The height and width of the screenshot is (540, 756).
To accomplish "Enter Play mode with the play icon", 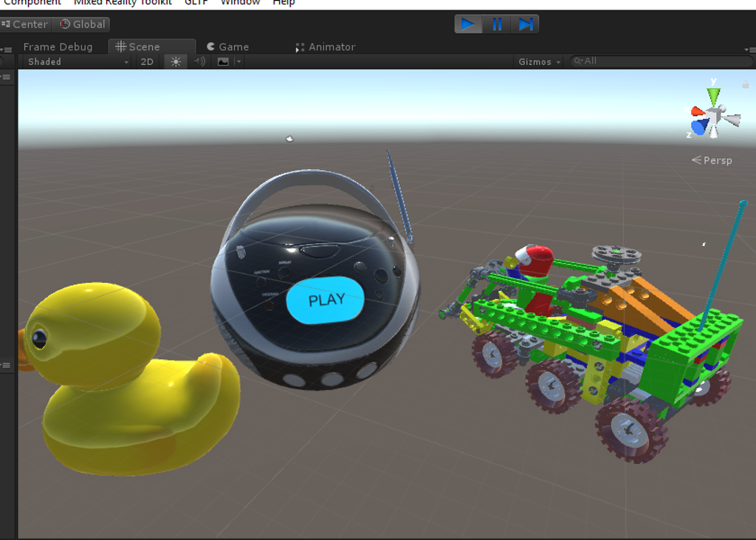I will click(467, 24).
